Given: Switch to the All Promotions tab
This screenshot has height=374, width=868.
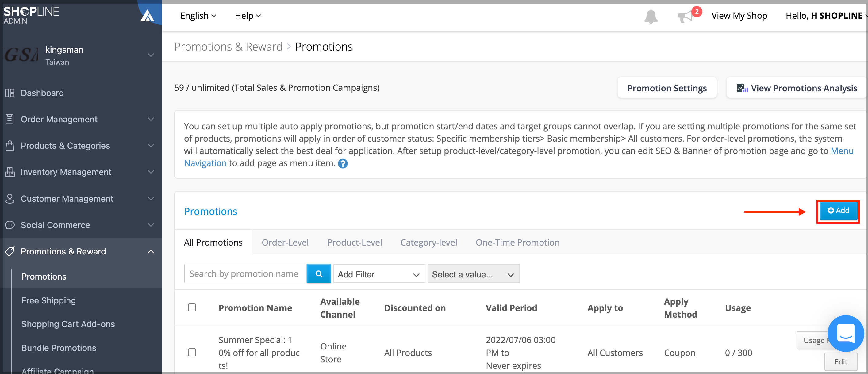Looking at the screenshot, I should pyautogui.click(x=213, y=242).
